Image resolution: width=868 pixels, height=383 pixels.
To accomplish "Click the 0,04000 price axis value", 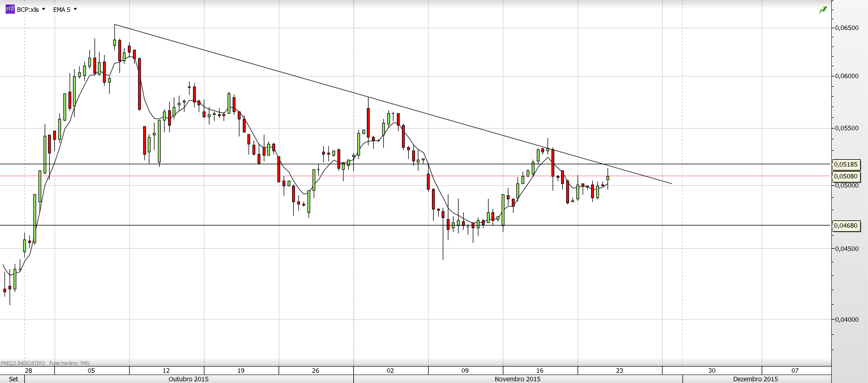I will click(x=847, y=320).
